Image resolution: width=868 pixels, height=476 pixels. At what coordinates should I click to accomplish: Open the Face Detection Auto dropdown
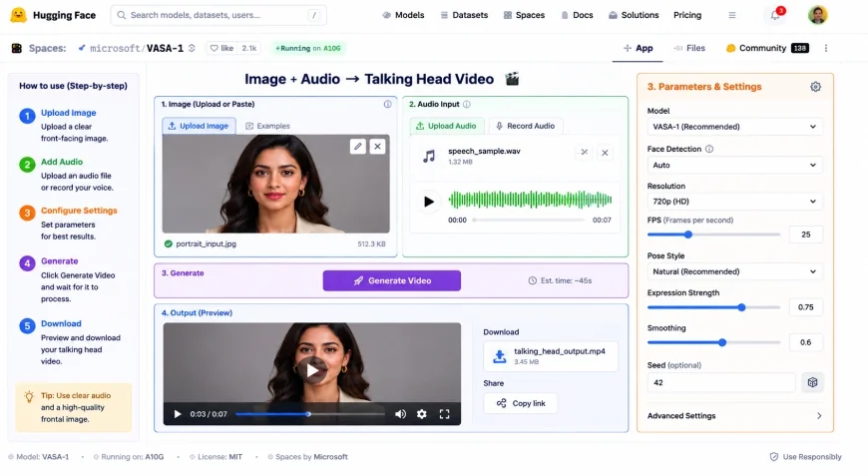tap(734, 165)
